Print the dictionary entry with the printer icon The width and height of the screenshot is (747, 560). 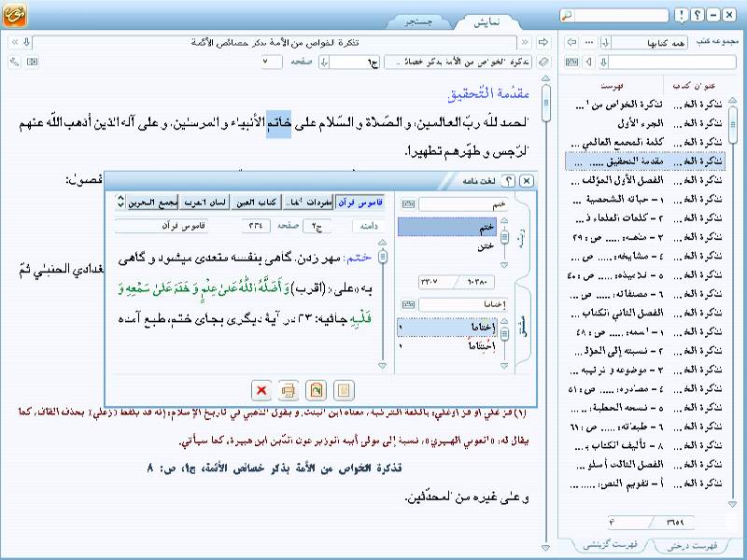pos(289,390)
